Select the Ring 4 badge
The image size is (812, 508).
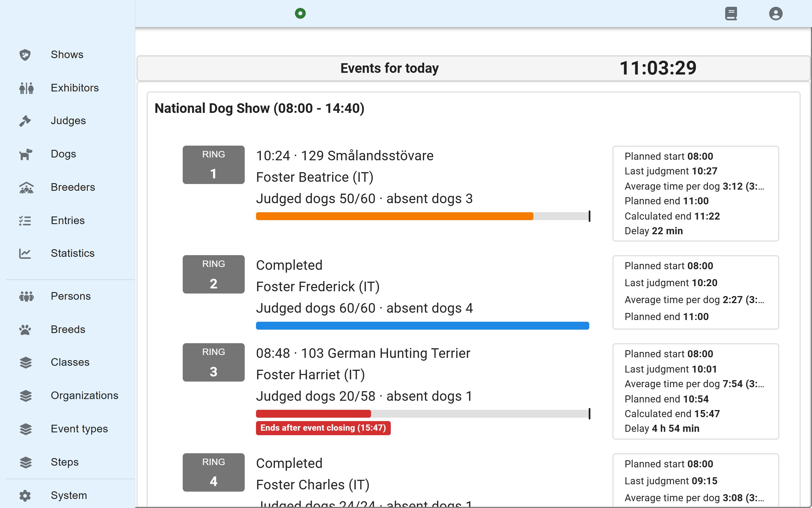(x=213, y=472)
